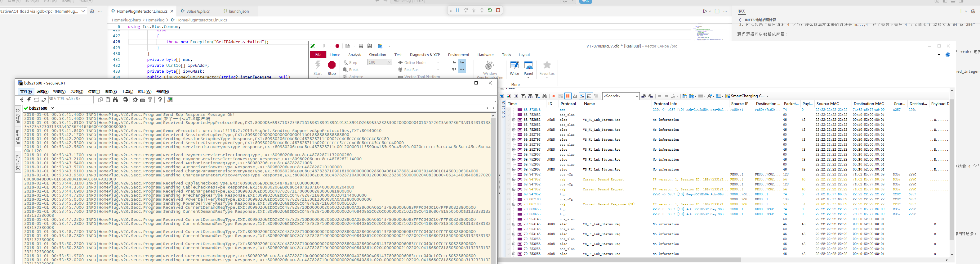Toggle the Trace window pause button
This screenshot has height=264, width=980.
(568, 96)
